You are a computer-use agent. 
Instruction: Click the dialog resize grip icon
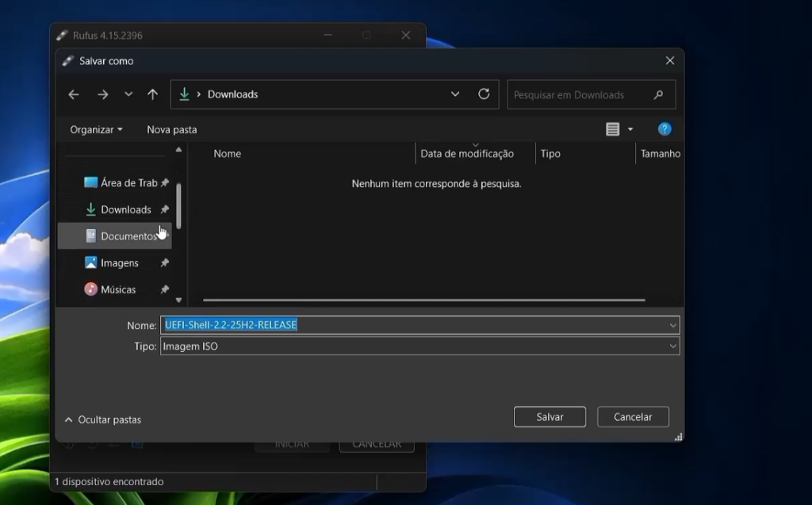[679, 437]
